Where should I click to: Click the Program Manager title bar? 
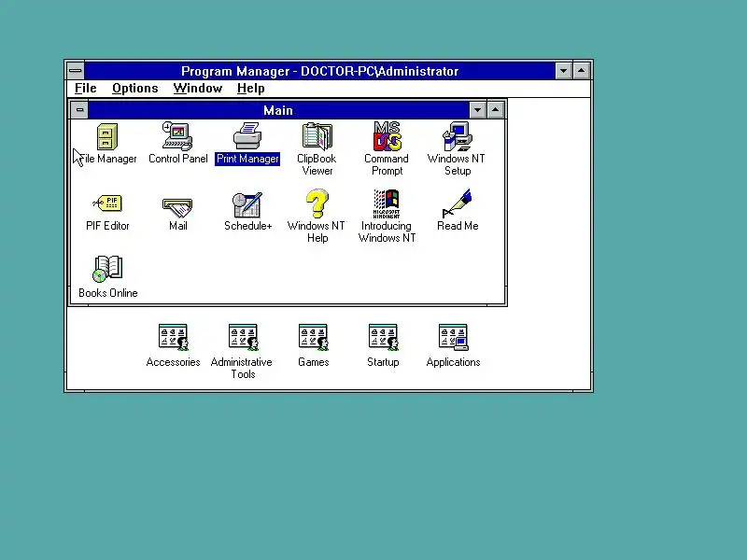pos(319,71)
